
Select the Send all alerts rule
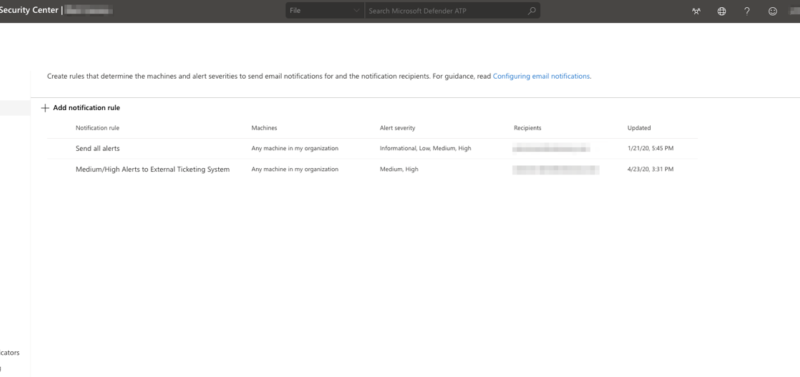(x=97, y=148)
